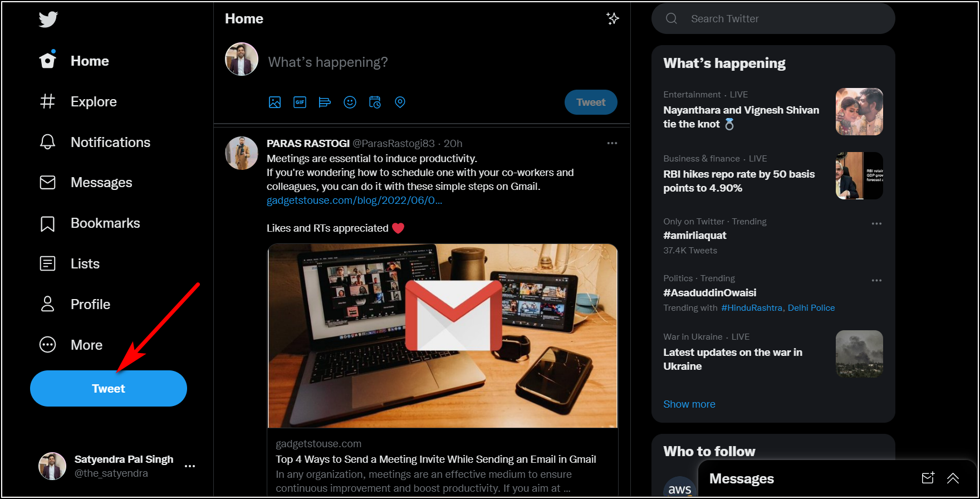Image resolution: width=980 pixels, height=499 pixels.
Task: Open the Profile person icon
Action: [x=48, y=304]
